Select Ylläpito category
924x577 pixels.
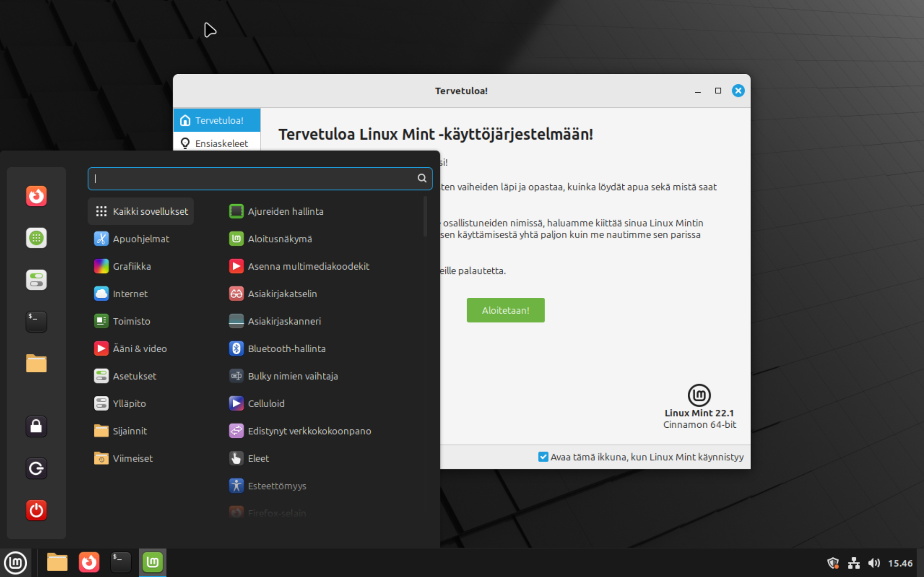point(141,403)
